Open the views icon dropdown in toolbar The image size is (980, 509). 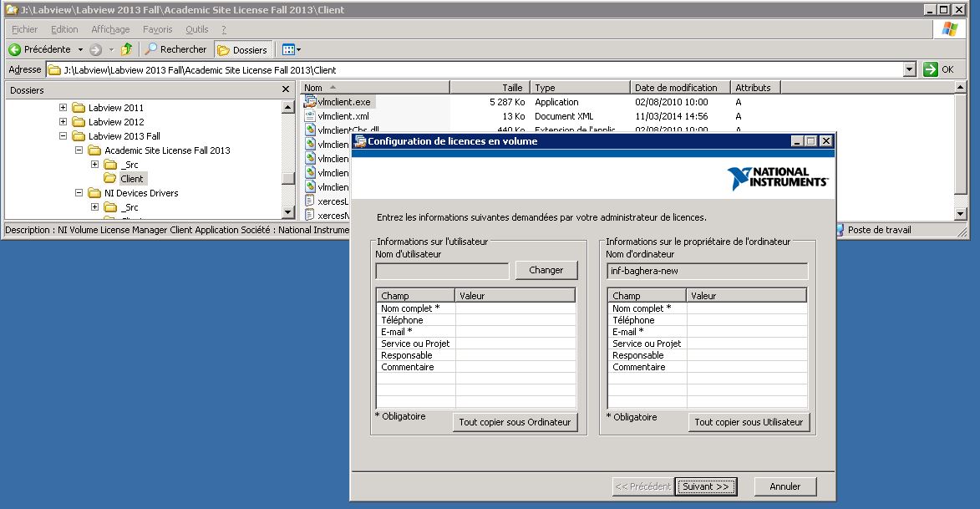click(x=292, y=49)
